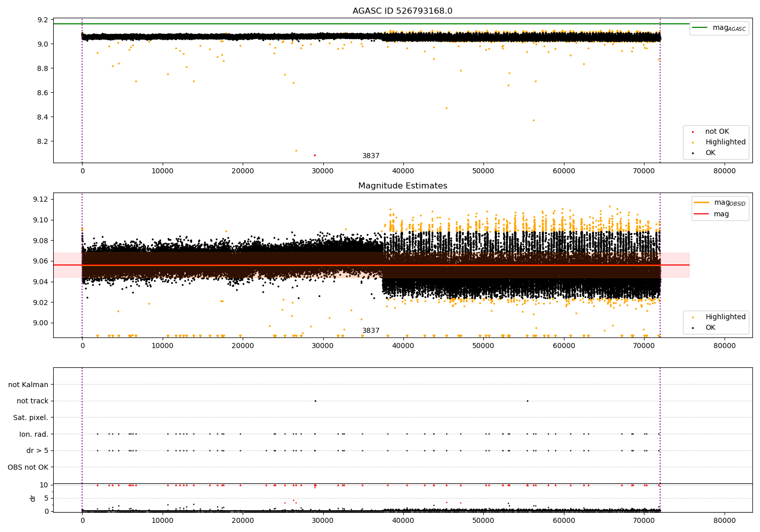Click the title "AGASC ID 526793168.0"
The image size is (760, 532).
[403, 11]
